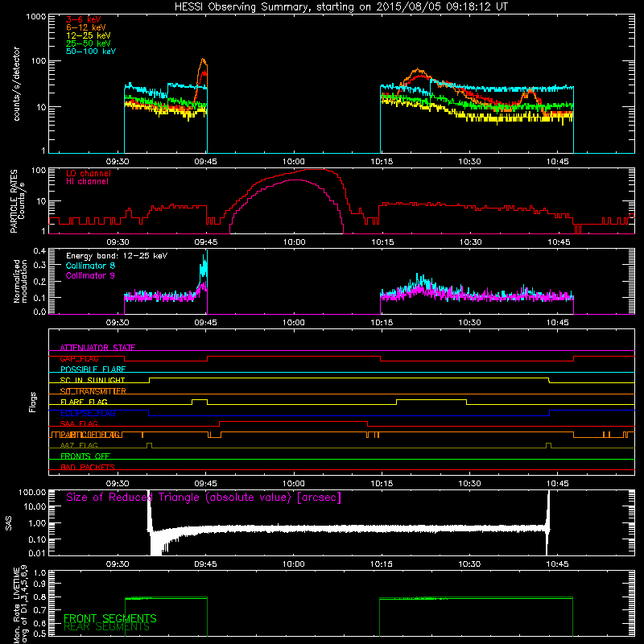Select the 50-100 keV legend label
644x644 pixels.
coord(91,52)
